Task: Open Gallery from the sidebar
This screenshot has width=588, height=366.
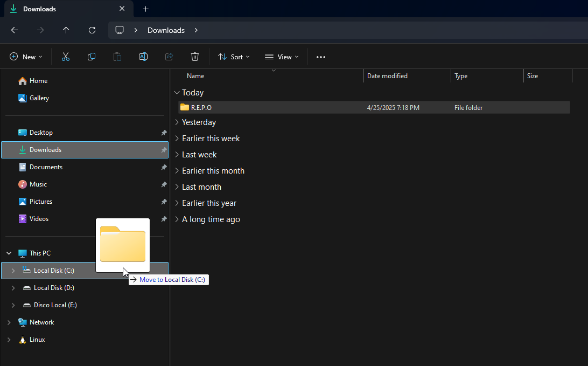Action: (38, 98)
